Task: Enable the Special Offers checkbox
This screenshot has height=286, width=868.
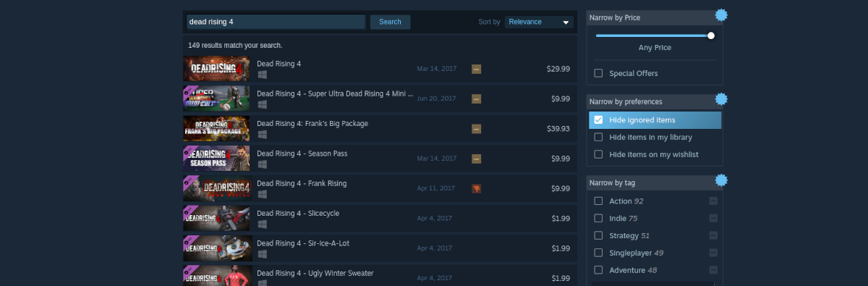Action: pos(598,73)
